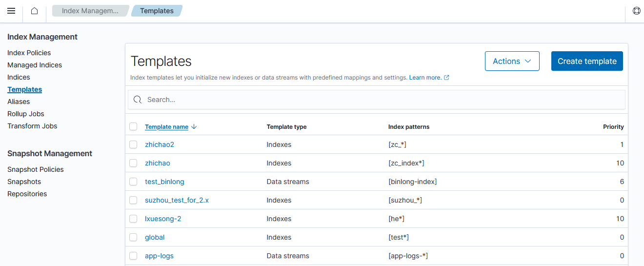Select all templates with the header checkbox

[x=133, y=126]
